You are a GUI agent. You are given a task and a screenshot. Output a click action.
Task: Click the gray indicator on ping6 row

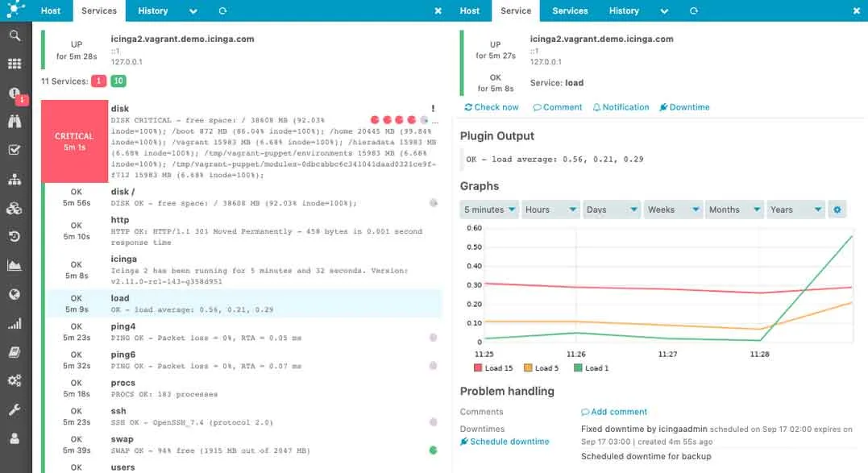[433, 366]
